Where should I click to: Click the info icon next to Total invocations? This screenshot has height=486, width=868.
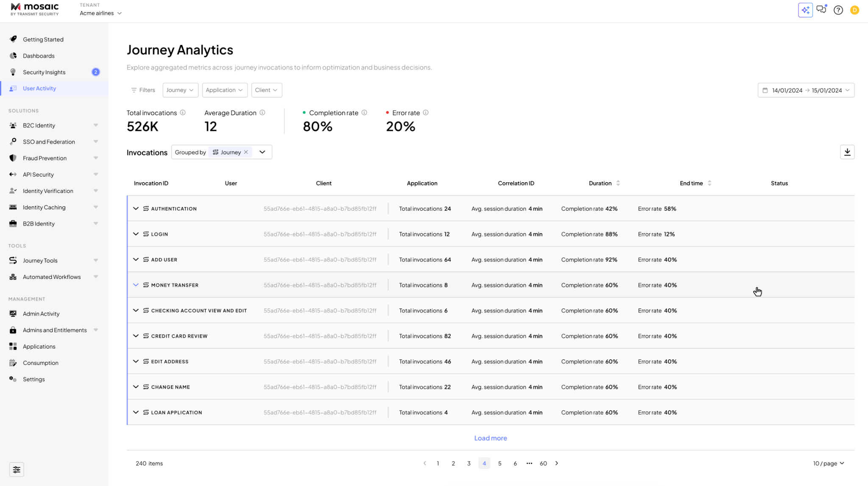pos(183,113)
